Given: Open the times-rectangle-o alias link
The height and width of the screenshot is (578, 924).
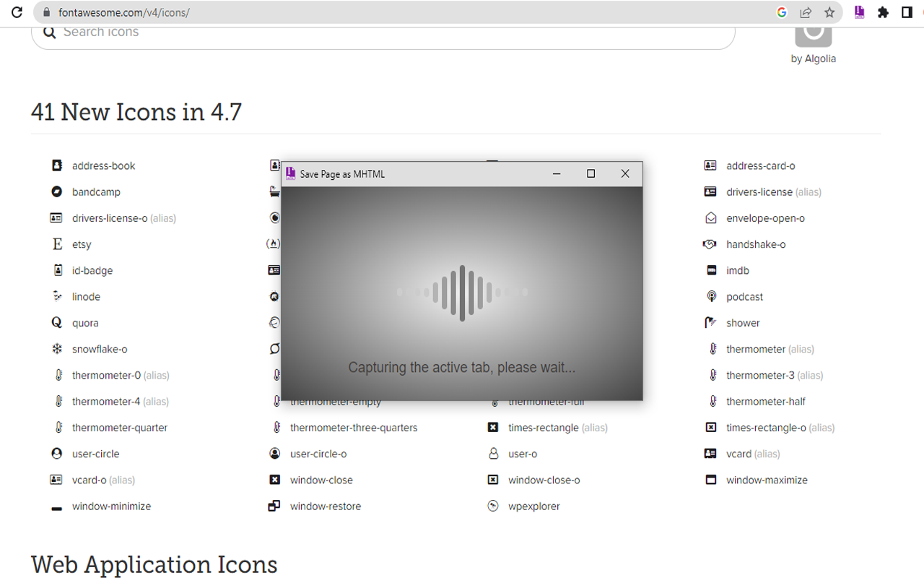Looking at the screenshot, I should pyautogui.click(x=780, y=428).
